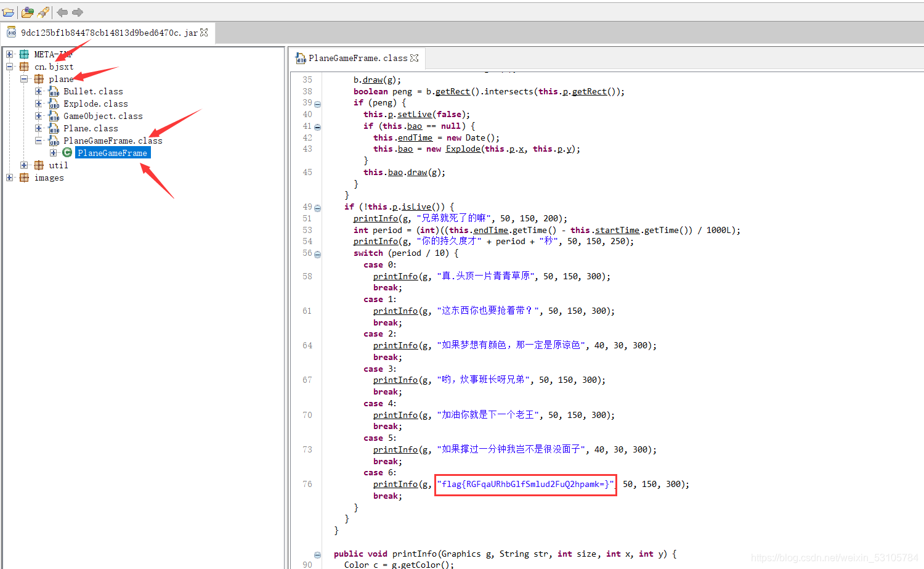Select Plane.class in the tree
This screenshot has width=924, height=569.
tap(91, 128)
